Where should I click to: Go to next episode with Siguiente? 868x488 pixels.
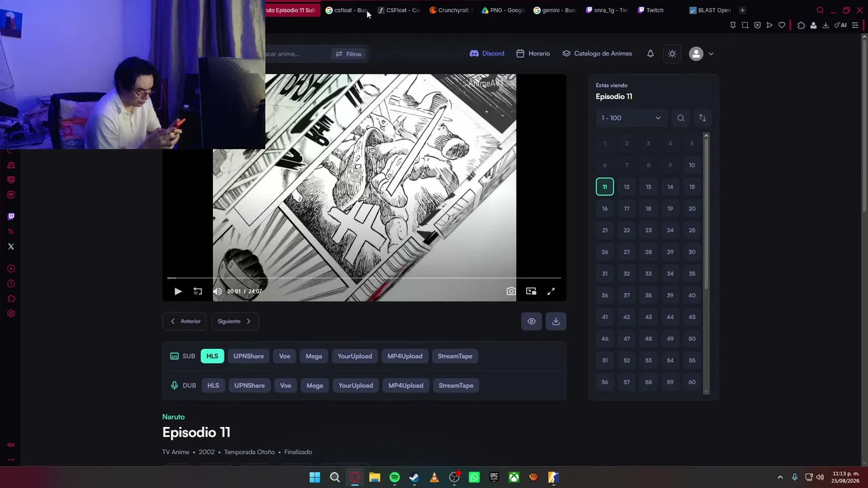pyautogui.click(x=235, y=321)
